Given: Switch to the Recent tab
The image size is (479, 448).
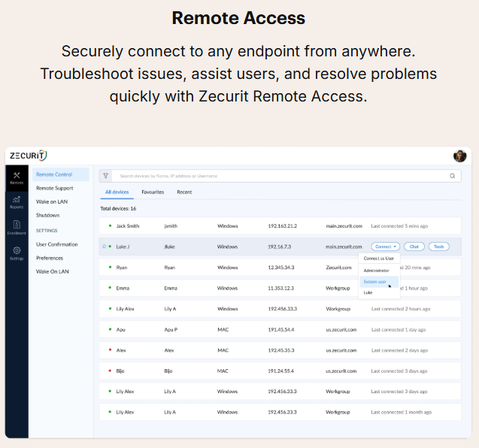Looking at the screenshot, I should tap(184, 192).
